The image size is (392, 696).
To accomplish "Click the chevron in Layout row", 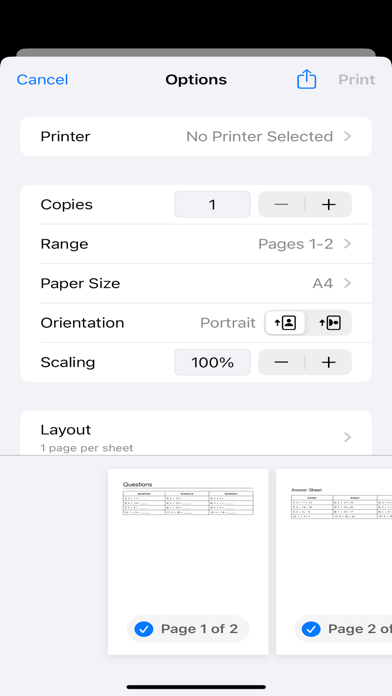I will click(348, 438).
